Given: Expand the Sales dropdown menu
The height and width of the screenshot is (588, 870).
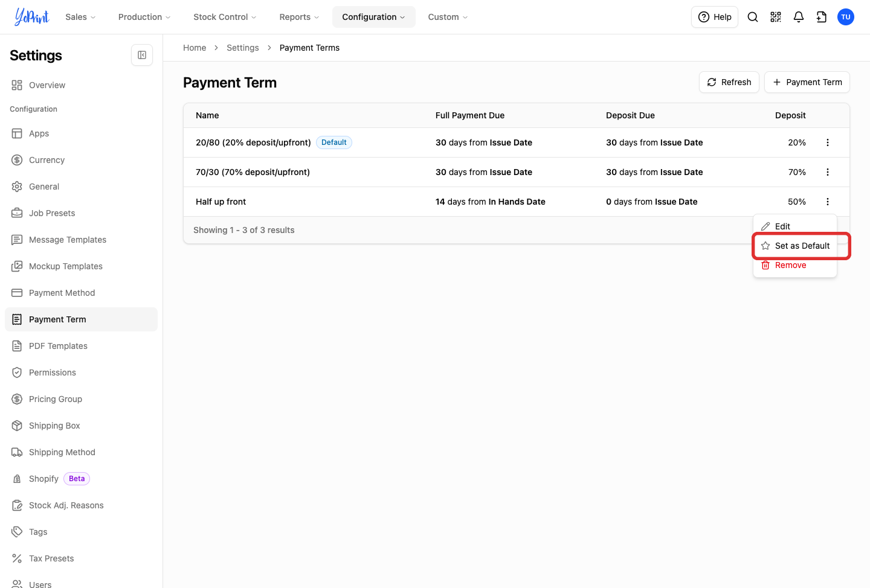Looking at the screenshot, I should [80, 17].
